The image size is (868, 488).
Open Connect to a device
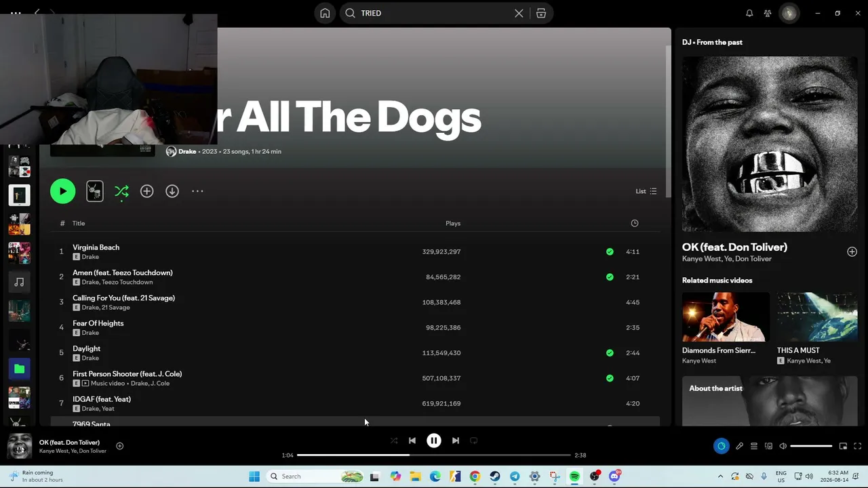768,446
